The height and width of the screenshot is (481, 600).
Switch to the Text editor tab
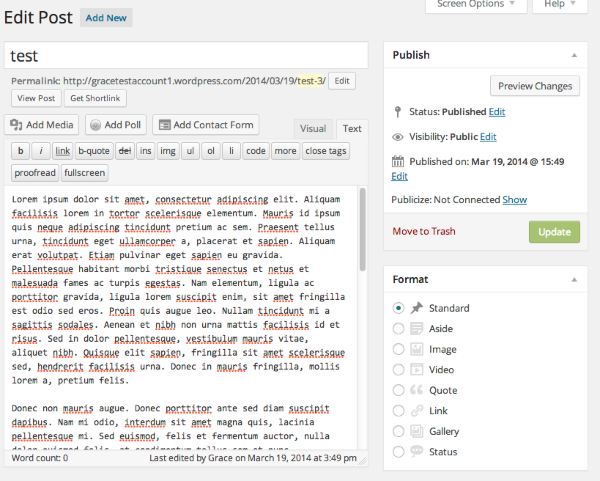point(351,129)
